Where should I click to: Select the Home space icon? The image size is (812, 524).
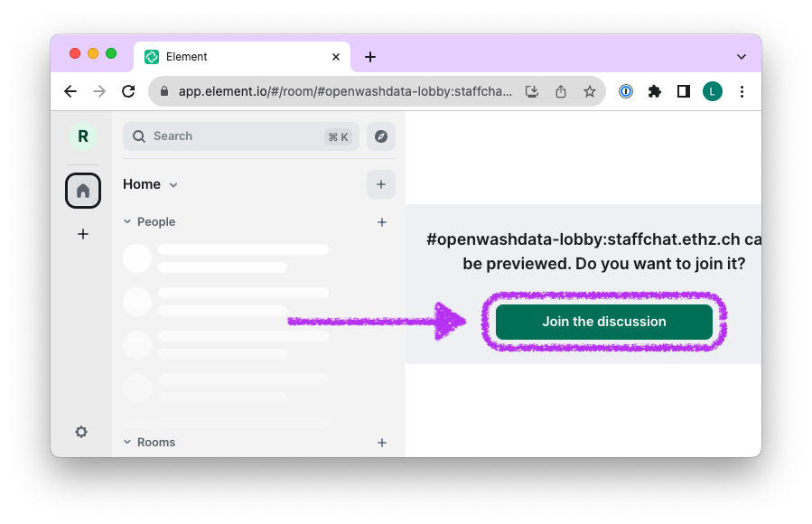[x=83, y=191]
